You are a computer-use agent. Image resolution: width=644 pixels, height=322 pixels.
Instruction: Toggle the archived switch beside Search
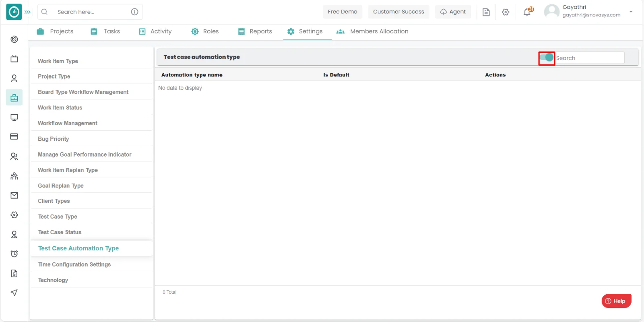pos(547,58)
